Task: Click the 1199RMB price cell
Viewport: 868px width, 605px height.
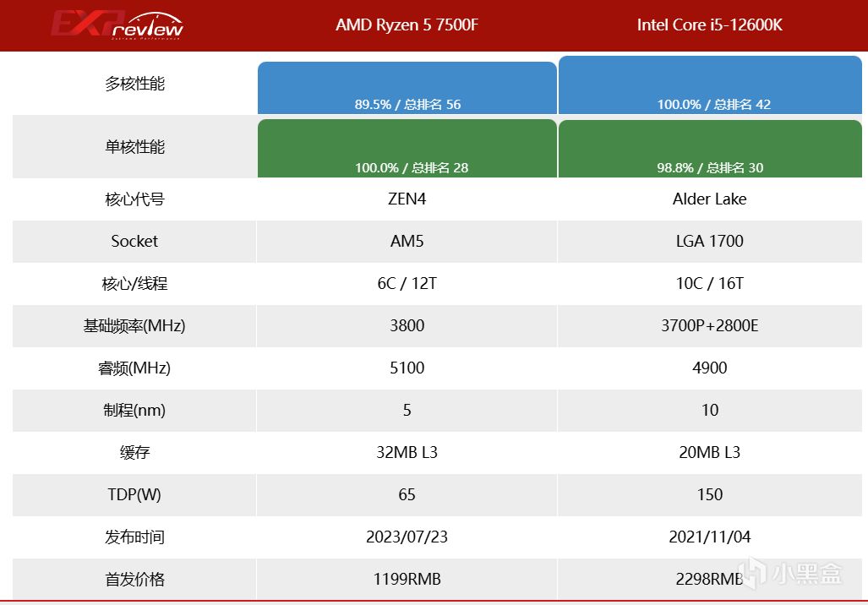Action: 407,579
